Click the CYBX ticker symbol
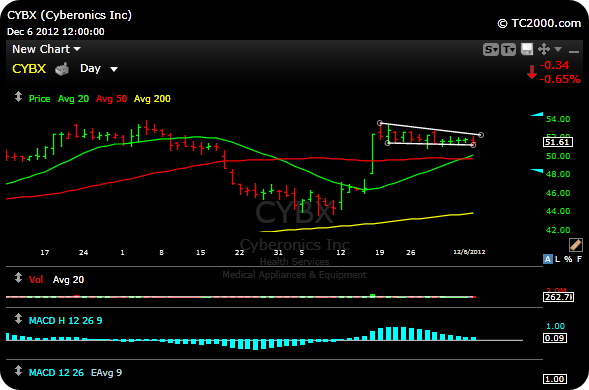 click(x=29, y=69)
